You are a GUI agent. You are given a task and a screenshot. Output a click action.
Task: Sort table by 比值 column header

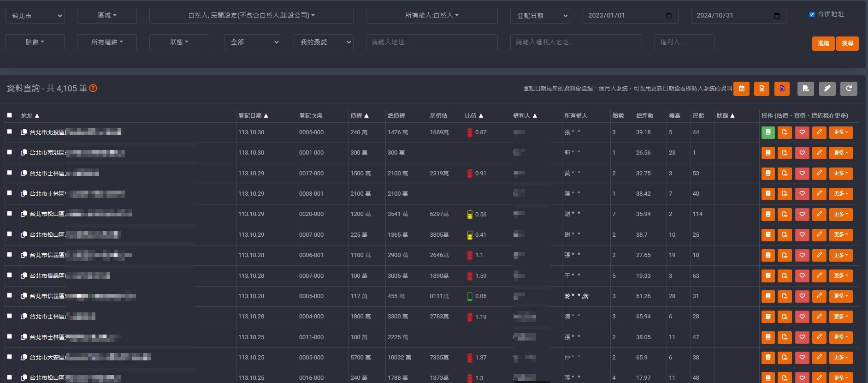pos(473,116)
